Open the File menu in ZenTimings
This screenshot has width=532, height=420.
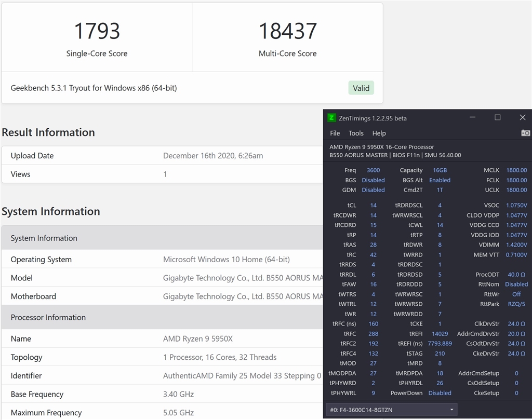(335, 133)
